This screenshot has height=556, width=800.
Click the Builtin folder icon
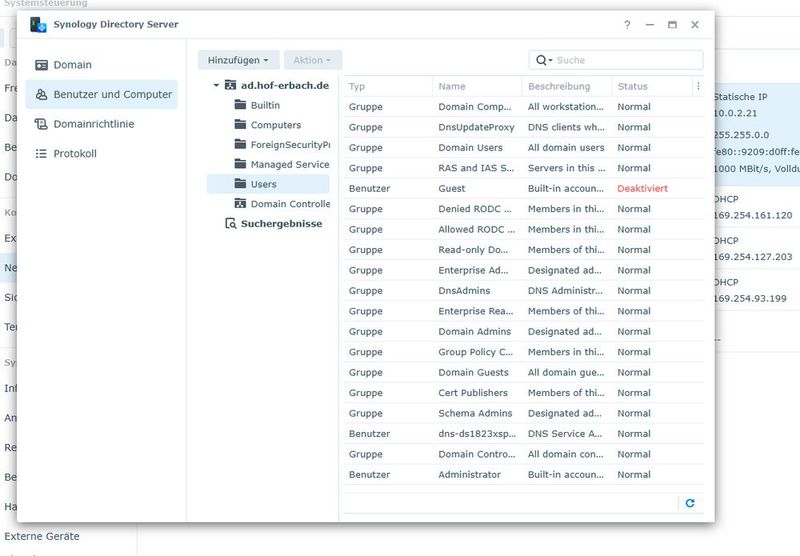[x=240, y=105]
